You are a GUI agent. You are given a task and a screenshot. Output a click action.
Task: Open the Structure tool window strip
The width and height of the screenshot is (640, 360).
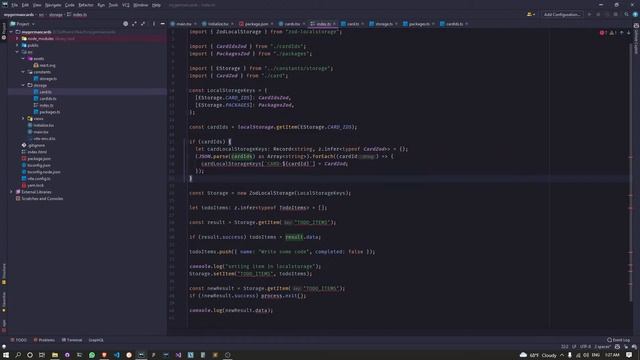point(4,274)
